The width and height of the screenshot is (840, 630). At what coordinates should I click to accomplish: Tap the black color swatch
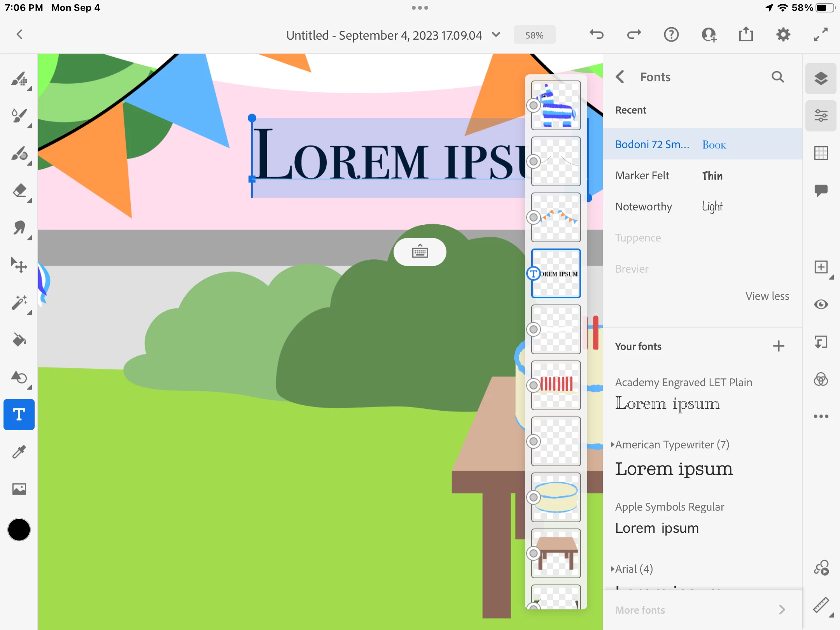pos(19,530)
